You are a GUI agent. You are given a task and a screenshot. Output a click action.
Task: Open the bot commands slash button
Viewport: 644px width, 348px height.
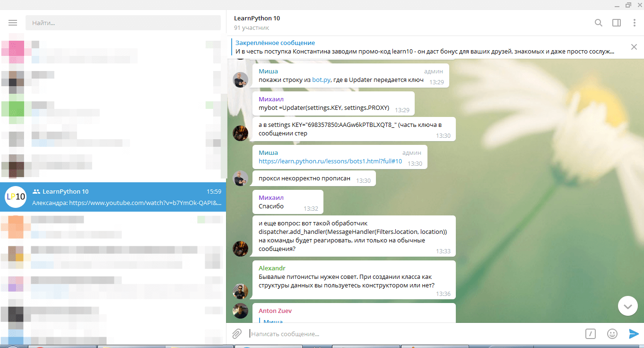pos(591,334)
